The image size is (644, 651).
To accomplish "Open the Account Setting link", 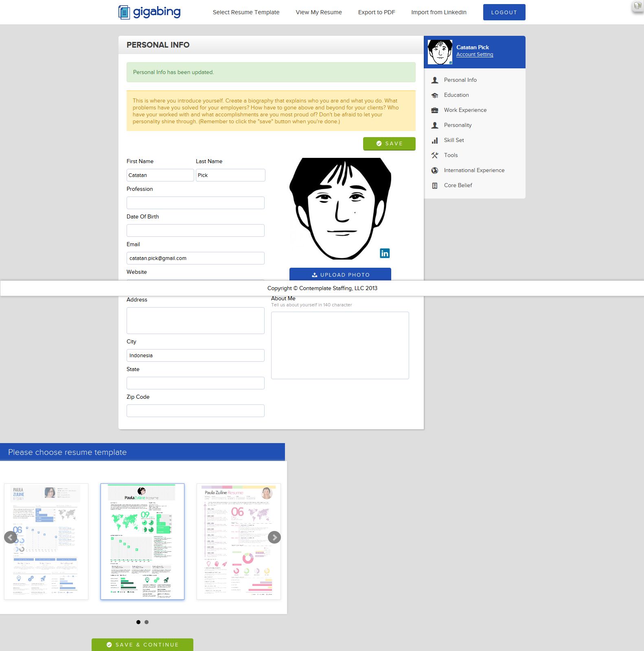I will point(474,55).
